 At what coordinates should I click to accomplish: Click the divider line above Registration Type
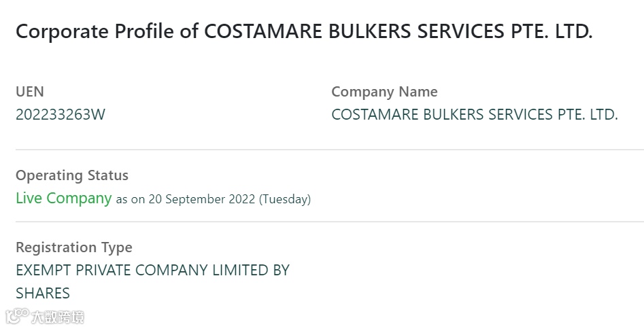(x=329, y=222)
